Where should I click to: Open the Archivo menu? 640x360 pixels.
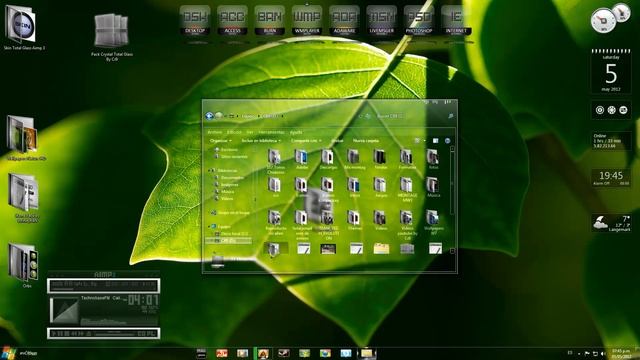click(x=215, y=132)
